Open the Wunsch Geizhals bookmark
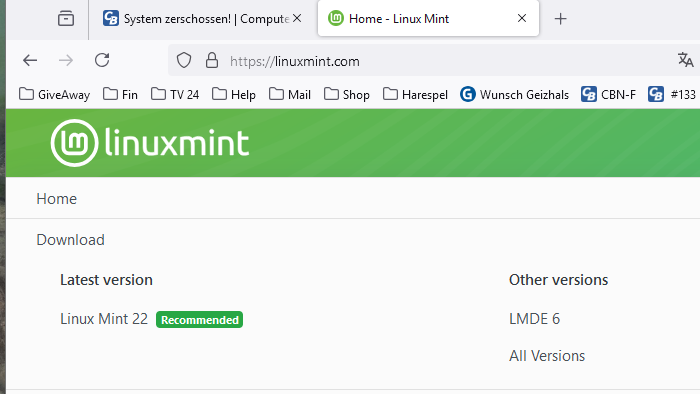Image resolution: width=700 pixels, height=394 pixels. [x=514, y=95]
